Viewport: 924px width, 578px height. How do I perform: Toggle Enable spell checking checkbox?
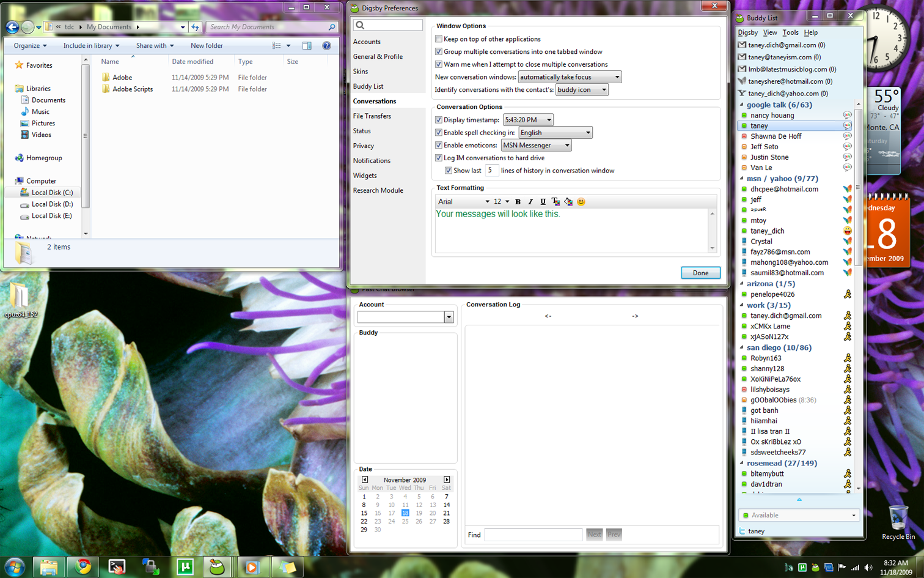[x=439, y=133]
